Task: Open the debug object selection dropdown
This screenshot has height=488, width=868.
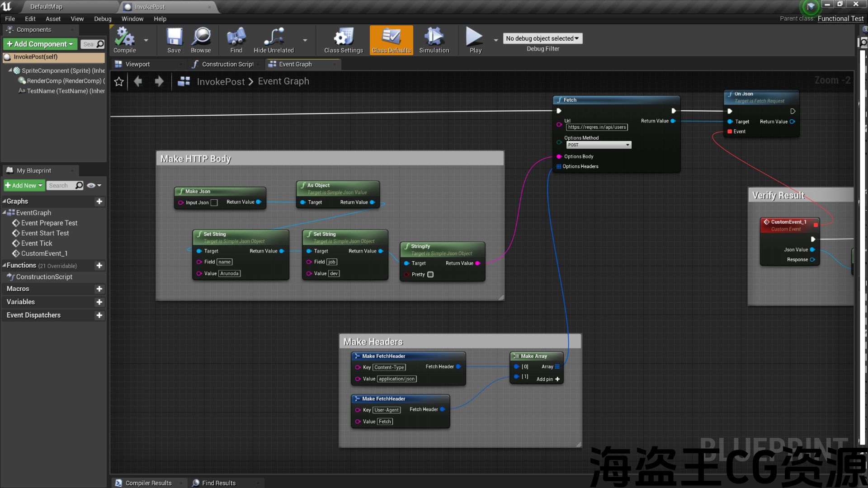Action: [x=542, y=38]
